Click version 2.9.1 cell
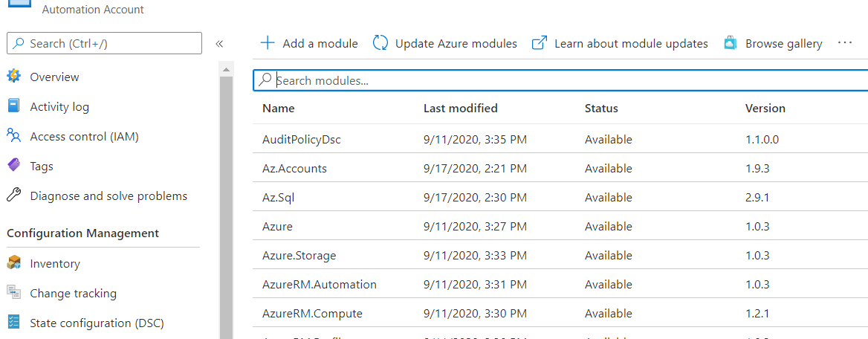The image size is (868, 339). click(x=757, y=198)
